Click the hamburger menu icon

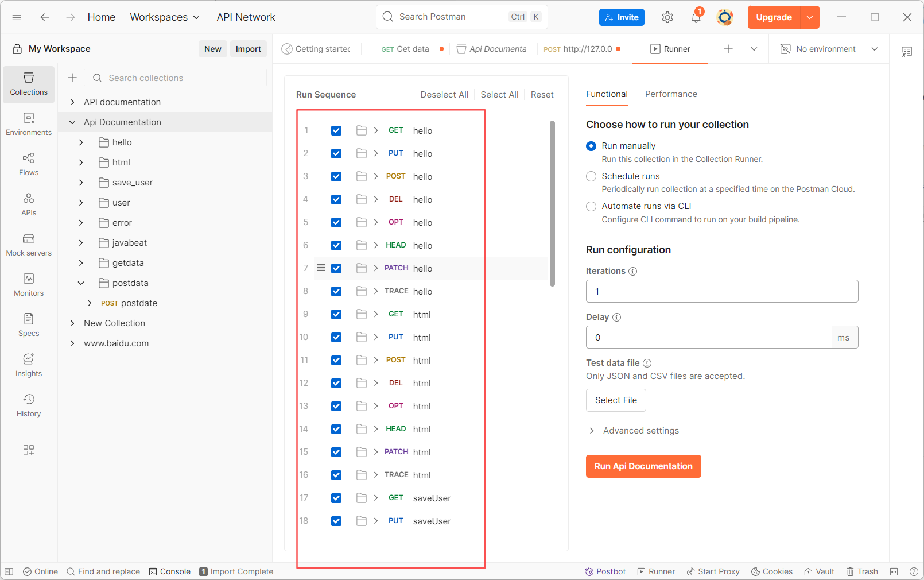click(17, 17)
